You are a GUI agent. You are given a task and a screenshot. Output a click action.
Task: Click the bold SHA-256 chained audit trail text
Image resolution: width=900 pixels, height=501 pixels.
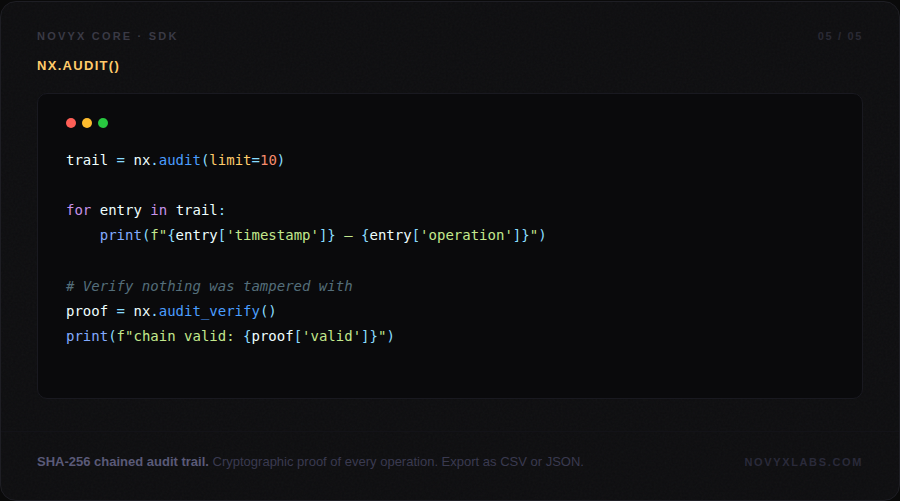(x=123, y=462)
